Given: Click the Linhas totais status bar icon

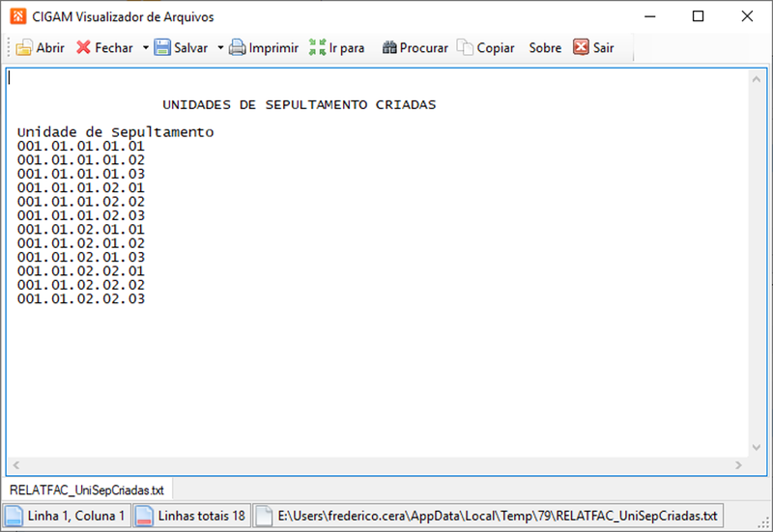Looking at the screenshot, I should tap(144, 516).
